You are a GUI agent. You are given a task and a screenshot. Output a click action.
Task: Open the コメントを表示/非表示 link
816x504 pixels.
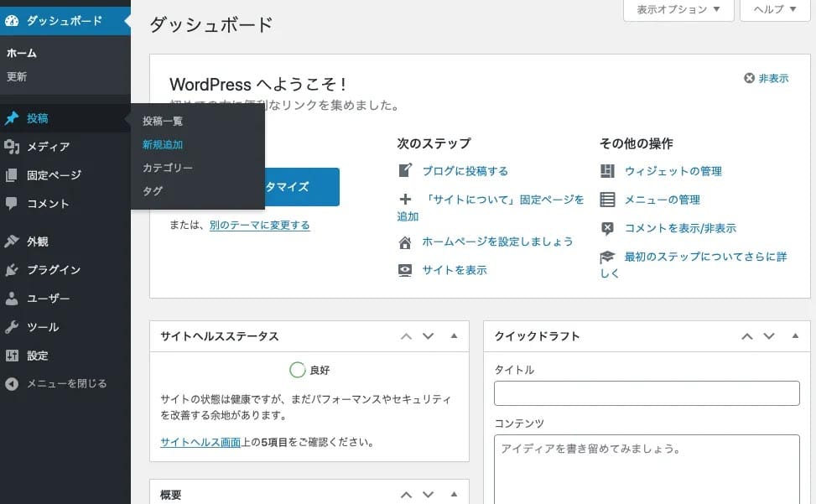680,228
